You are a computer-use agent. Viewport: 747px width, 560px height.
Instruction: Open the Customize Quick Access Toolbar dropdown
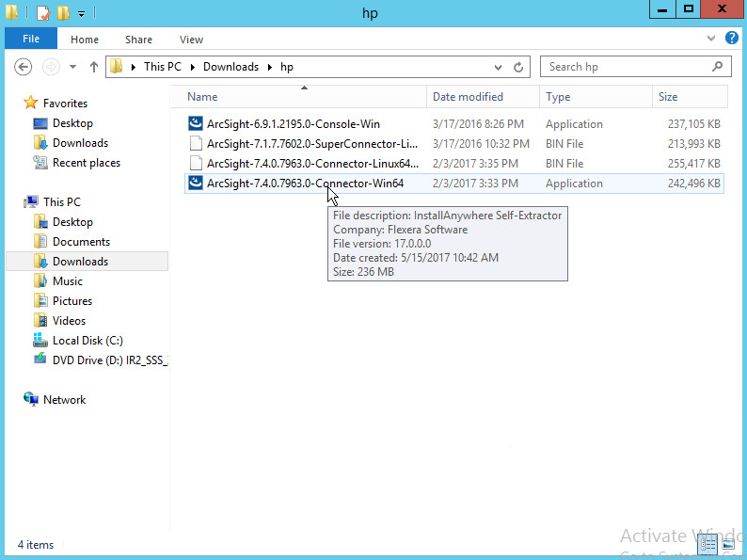tap(82, 13)
